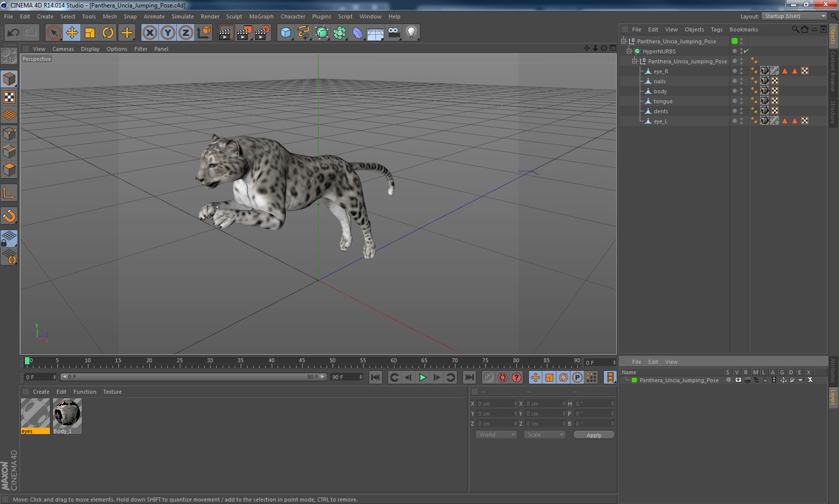
Task: Open material manager Texture menu
Action: point(112,392)
